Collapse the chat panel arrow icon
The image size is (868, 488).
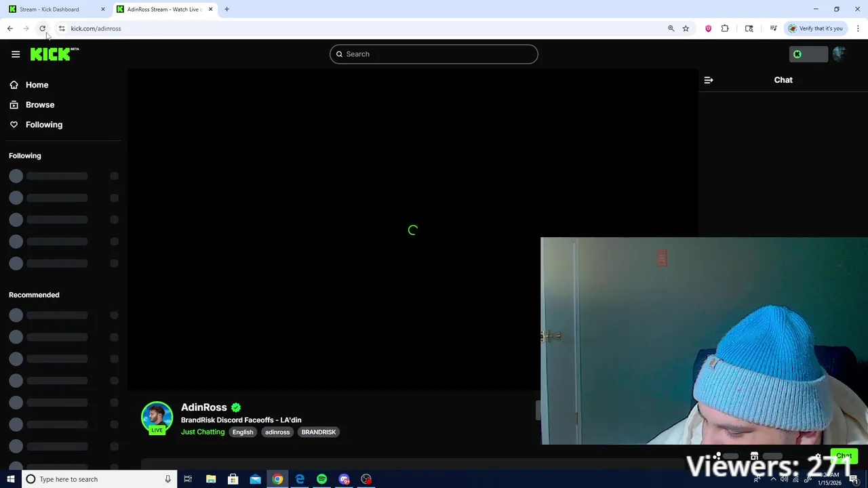(x=709, y=80)
